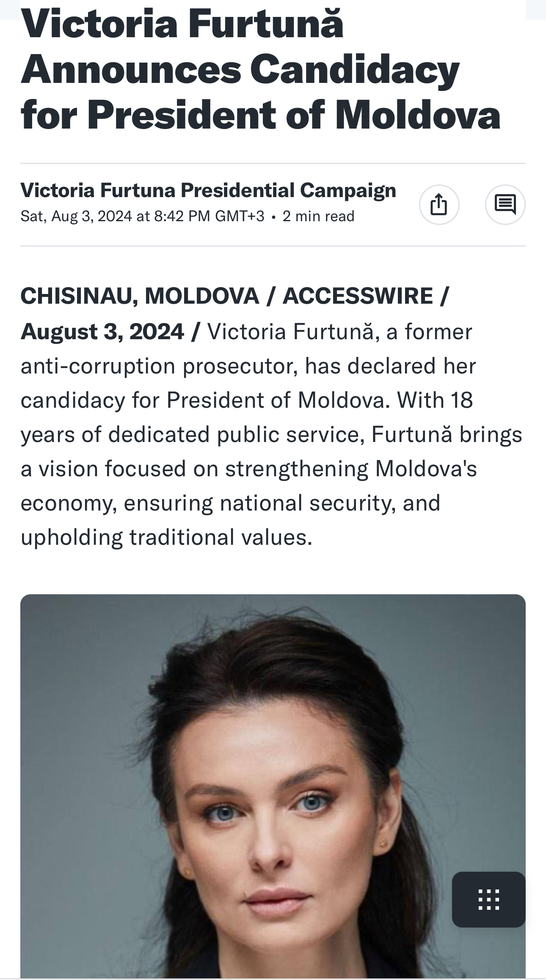Click the bold "August 3, 2024" date
This screenshot has height=980, width=546.
pyautogui.click(x=102, y=331)
